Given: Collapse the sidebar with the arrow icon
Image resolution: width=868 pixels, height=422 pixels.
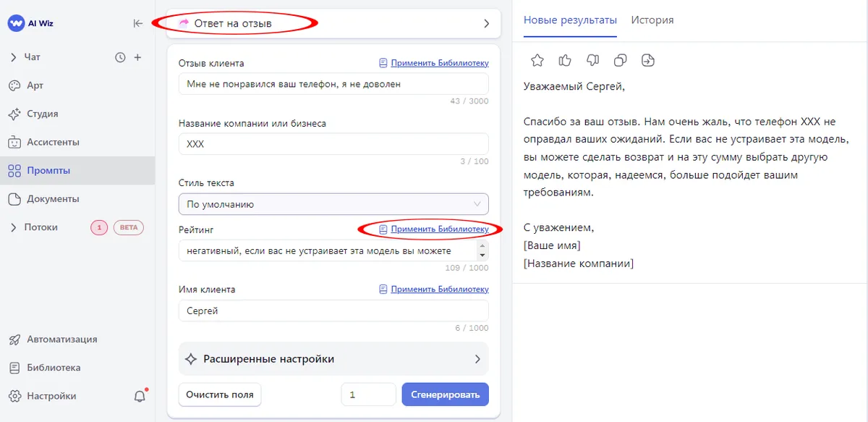Looking at the screenshot, I should [x=137, y=22].
